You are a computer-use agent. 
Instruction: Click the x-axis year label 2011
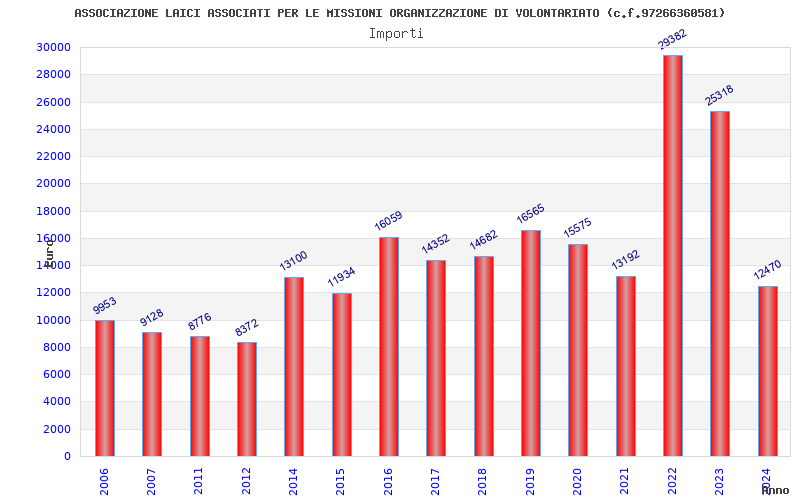click(199, 482)
